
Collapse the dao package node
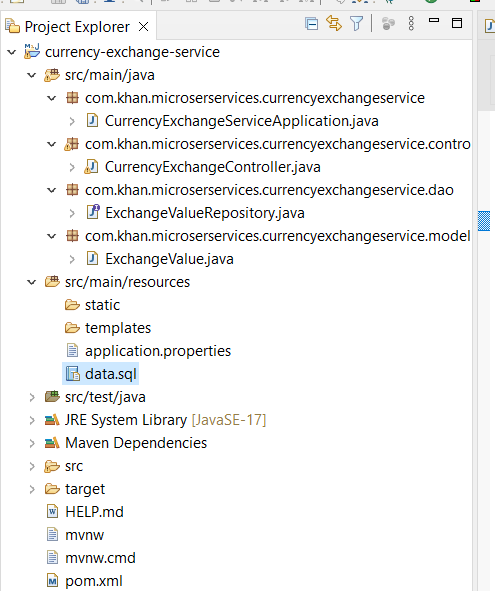click(52, 190)
